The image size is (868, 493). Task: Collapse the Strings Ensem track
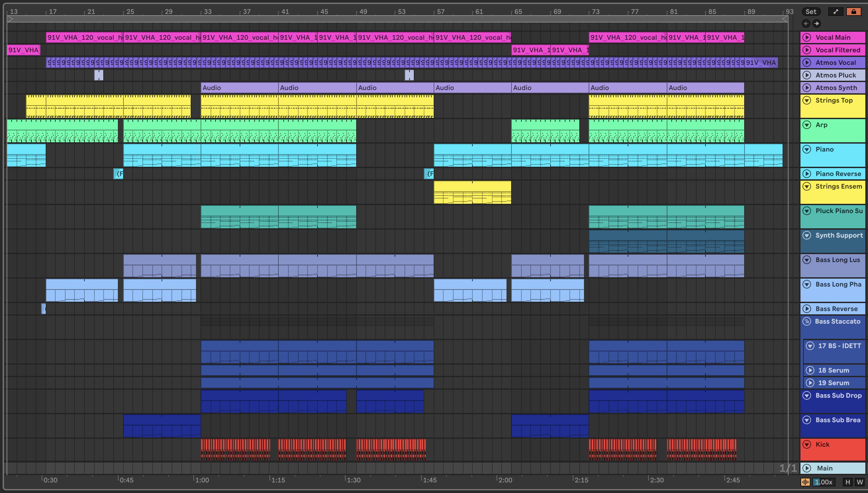pyautogui.click(x=807, y=186)
